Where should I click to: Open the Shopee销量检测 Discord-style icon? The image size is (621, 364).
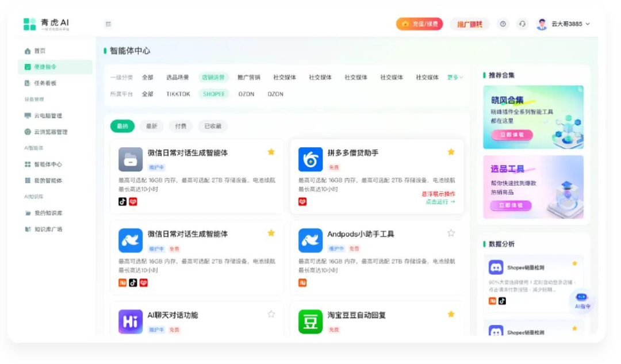coord(496,267)
